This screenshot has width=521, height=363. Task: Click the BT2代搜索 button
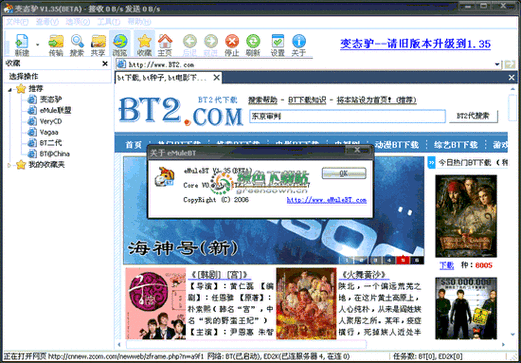(x=473, y=116)
